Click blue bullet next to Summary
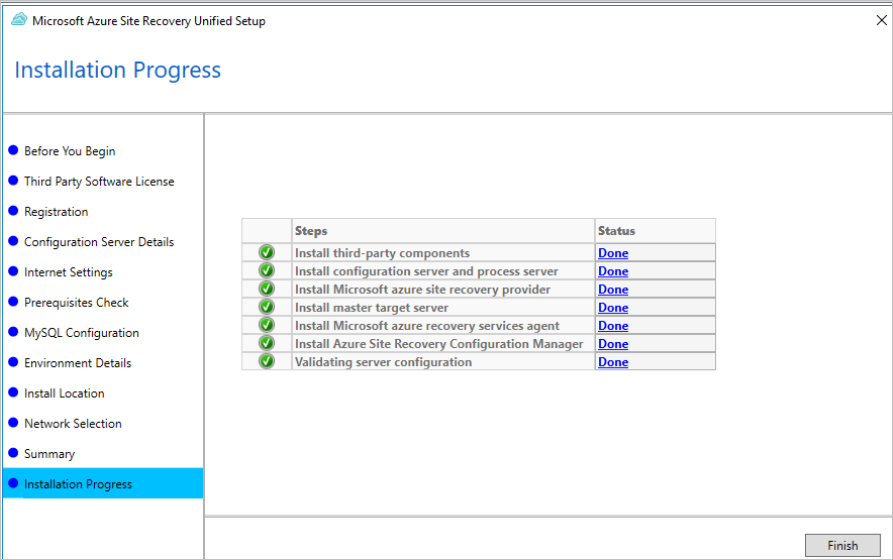893x560 pixels. 13,453
